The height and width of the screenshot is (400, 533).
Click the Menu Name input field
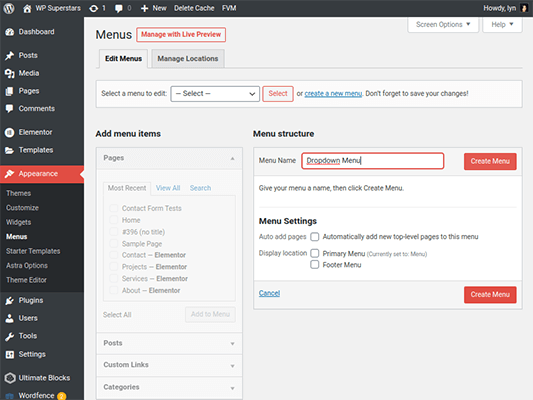pyautogui.click(x=373, y=161)
